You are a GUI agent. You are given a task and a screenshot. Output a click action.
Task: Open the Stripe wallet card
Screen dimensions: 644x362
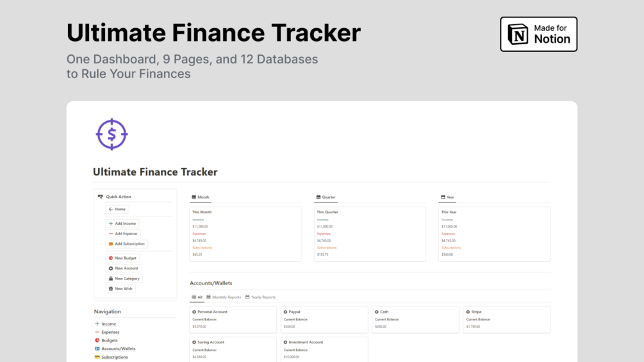click(x=506, y=319)
